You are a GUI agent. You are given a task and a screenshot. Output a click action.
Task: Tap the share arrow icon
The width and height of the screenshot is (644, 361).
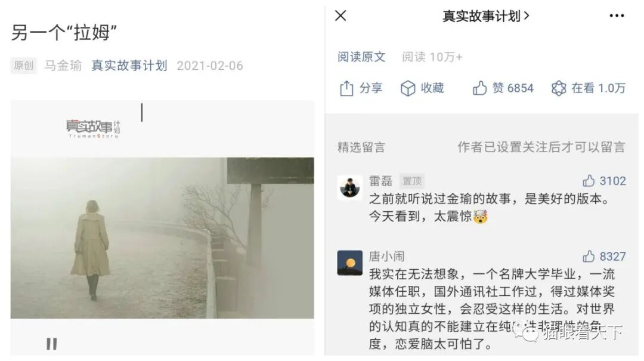346,88
